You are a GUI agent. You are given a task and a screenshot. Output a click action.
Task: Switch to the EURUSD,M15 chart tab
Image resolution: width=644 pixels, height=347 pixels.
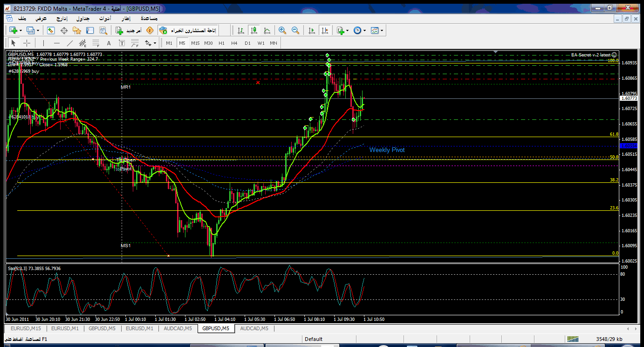(26, 328)
